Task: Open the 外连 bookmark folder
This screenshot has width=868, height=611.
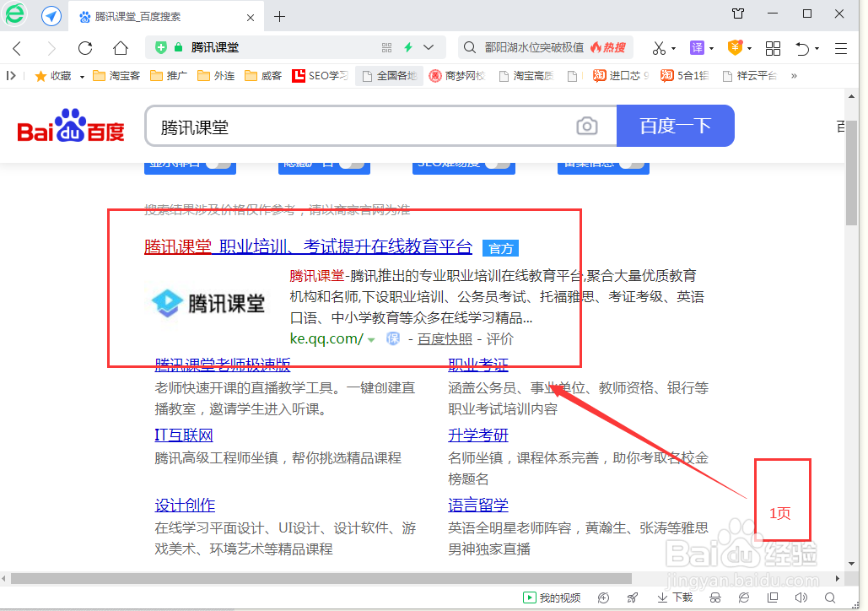Action: tap(216, 76)
